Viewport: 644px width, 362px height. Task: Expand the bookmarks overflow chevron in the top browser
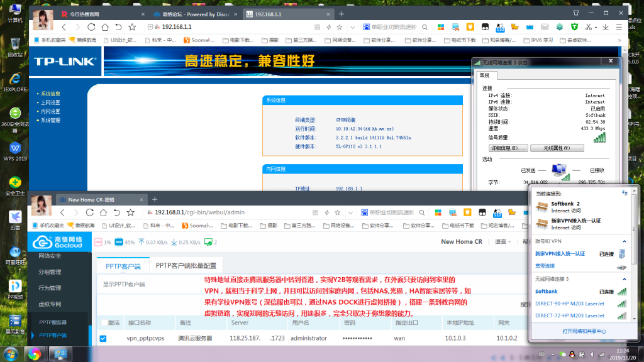pyautogui.click(x=619, y=40)
